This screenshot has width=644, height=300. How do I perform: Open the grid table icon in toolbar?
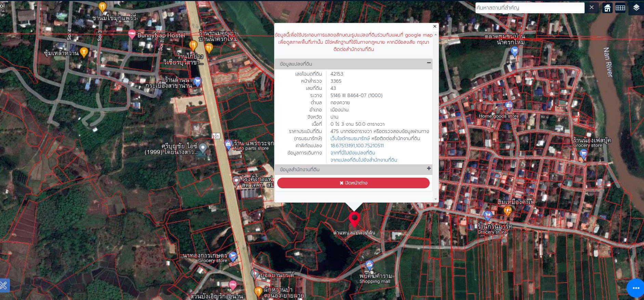pyautogui.click(x=620, y=8)
